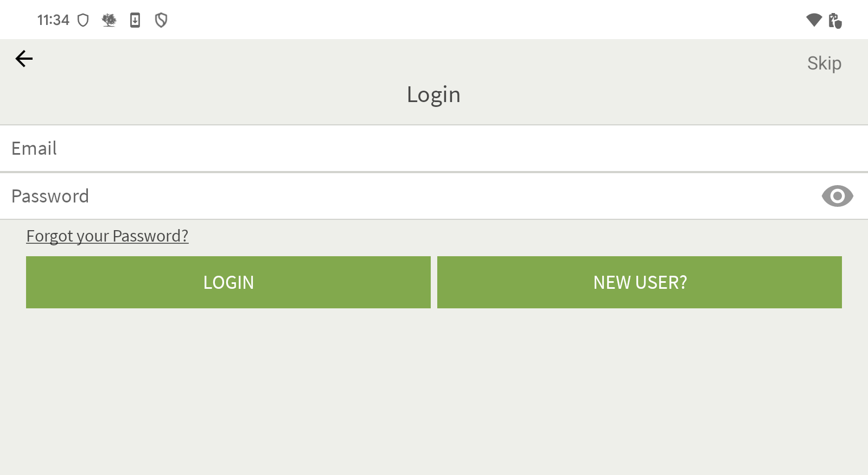Image resolution: width=868 pixels, height=475 pixels.
Task: Click the battery status icon
Action: [835, 21]
